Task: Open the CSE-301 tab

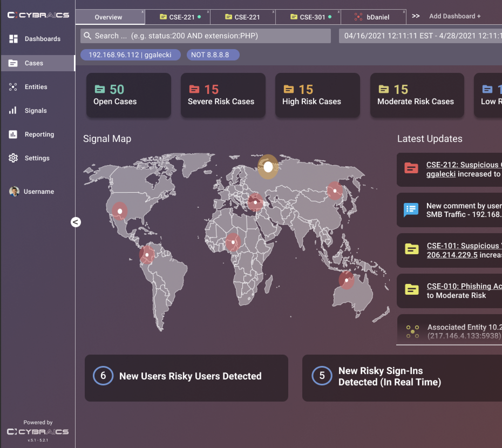Action: point(308,17)
